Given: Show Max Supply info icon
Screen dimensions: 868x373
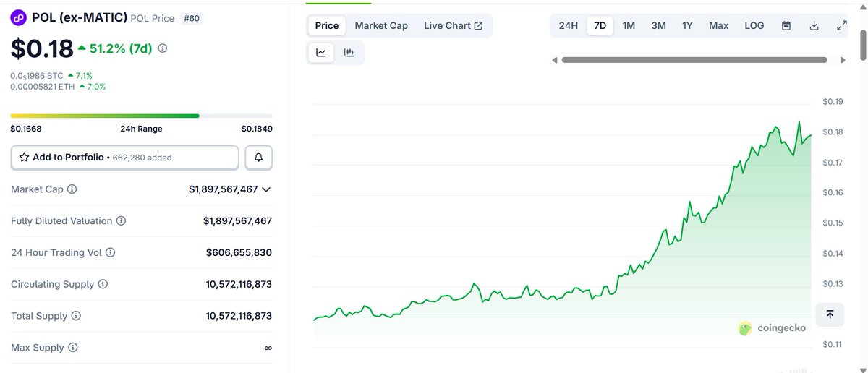Looking at the screenshot, I should (x=72, y=348).
